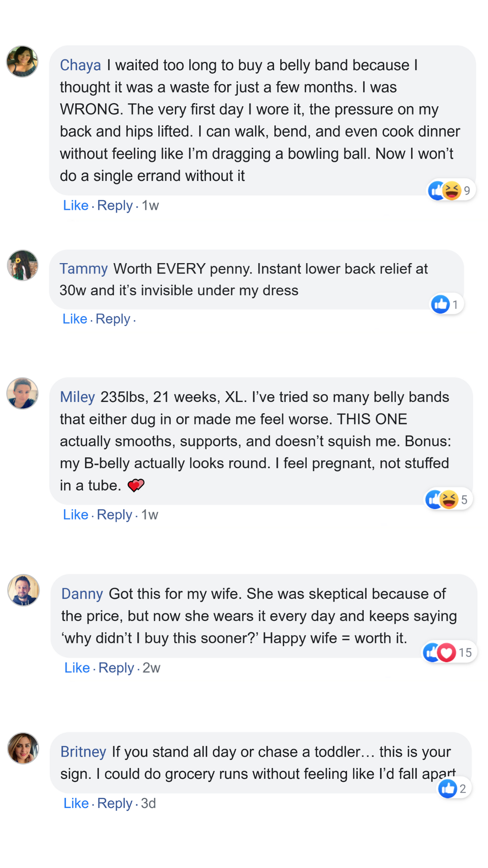488x868 pixels.
Task: Open Danny's profile avatar
Action: click(x=23, y=590)
